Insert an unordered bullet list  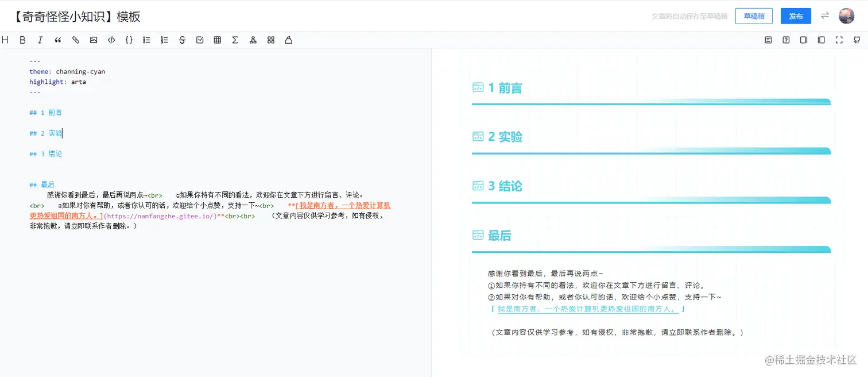pos(147,40)
